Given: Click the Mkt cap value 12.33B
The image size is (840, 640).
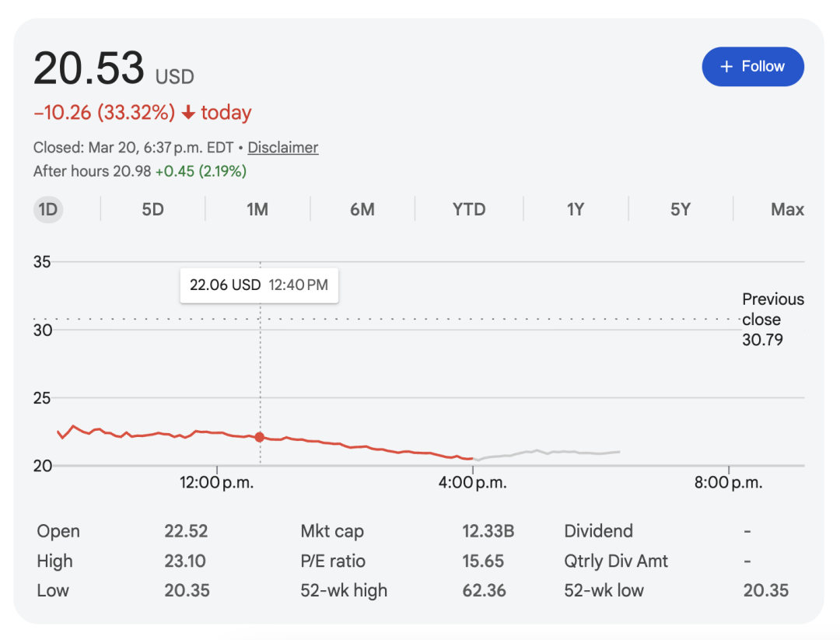Looking at the screenshot, I should [488, 532].
